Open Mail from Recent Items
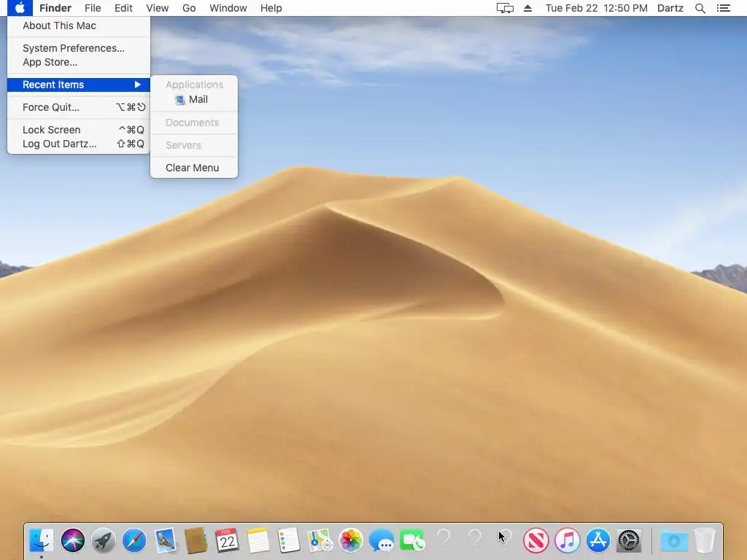Screen dimensions: 747x560 click(x=194, y=99)
